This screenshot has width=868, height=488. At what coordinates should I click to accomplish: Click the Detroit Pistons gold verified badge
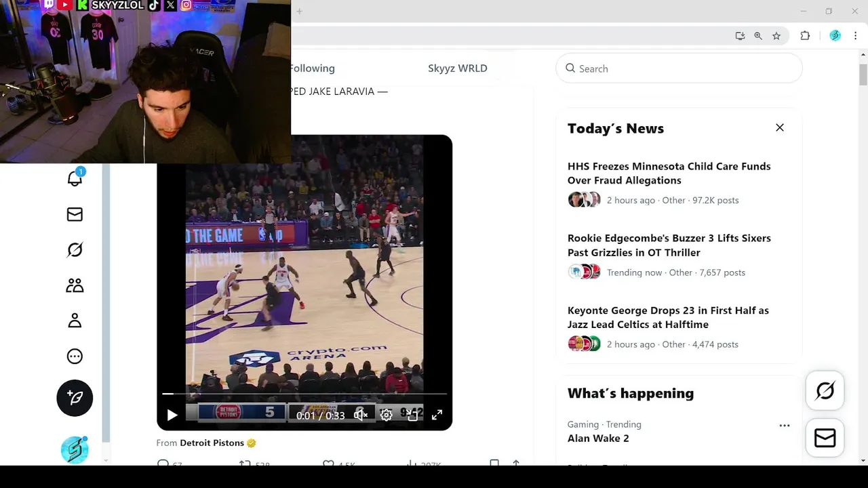(252, 443)
